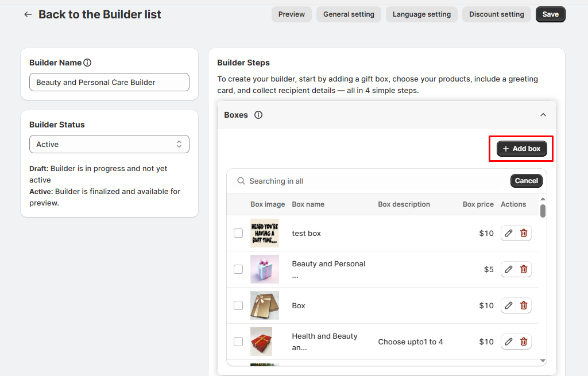Viewport: 588px width, 376px height.
Task: Click the Add box button
Action: [x=521, y=149]
